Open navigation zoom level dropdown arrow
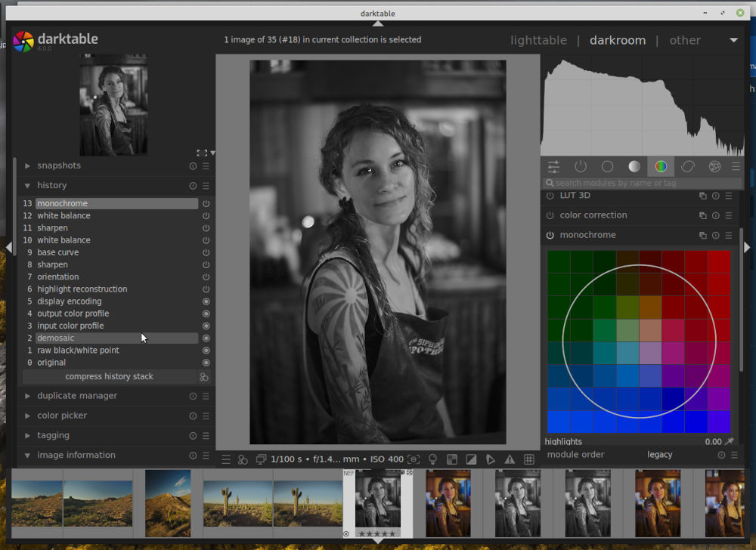The image size is (756, 550). click(x=212, y=153)
